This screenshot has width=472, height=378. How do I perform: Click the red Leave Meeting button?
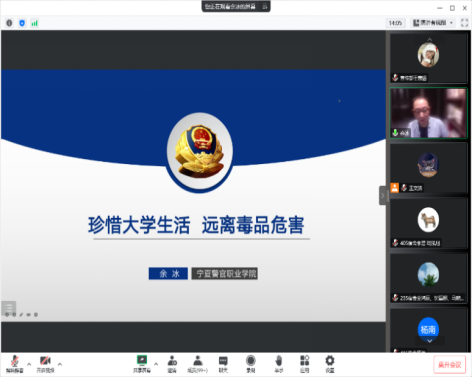pyautogui.click(x=449, y=365)
